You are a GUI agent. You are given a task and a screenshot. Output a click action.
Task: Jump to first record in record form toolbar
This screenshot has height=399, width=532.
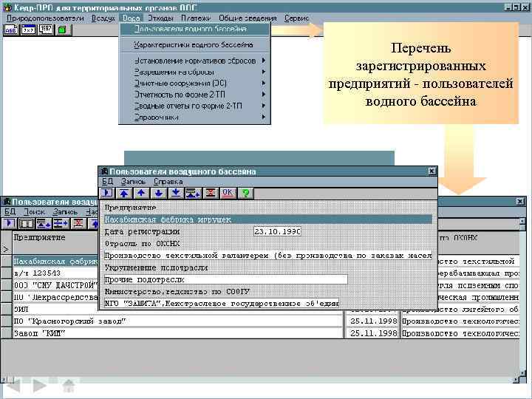(x=124, y=193)
